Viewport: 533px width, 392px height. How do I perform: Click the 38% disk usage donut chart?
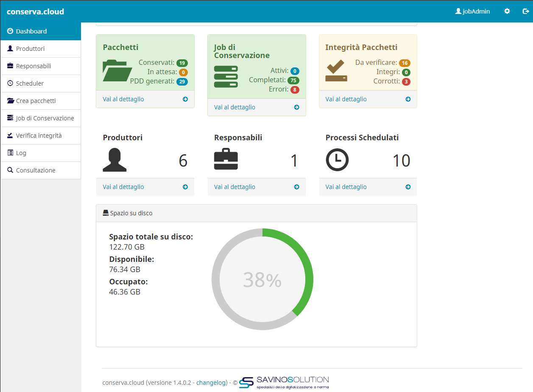[x=262, y=280]
